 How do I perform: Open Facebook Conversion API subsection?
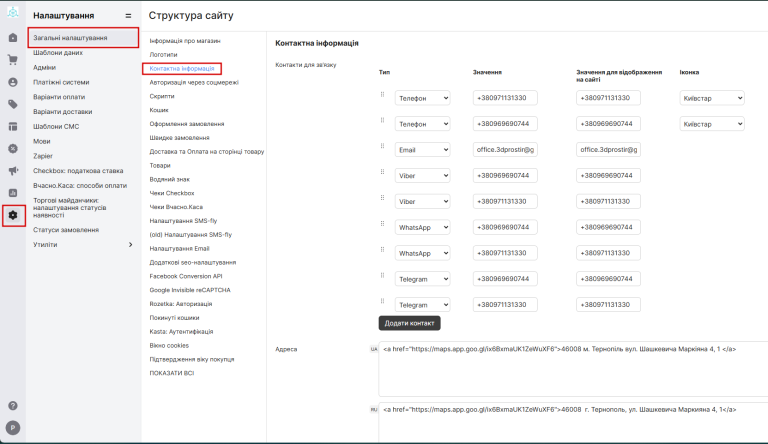click(x=186, y=276)
